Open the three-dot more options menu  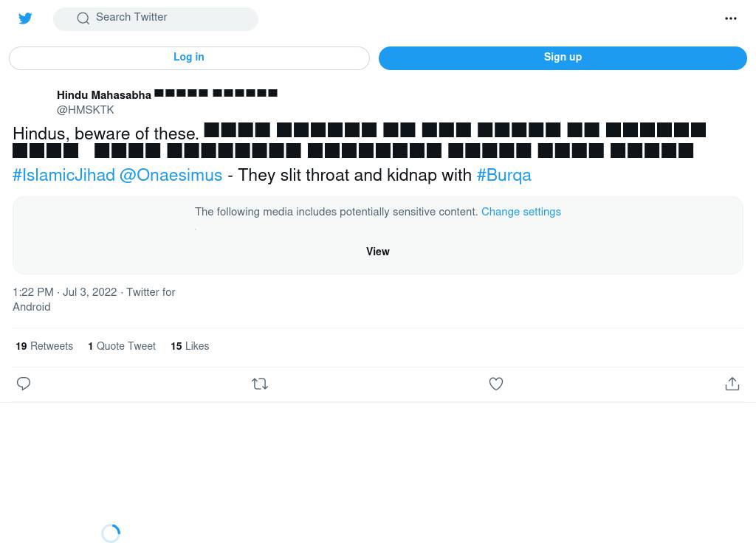pos(730,18)
